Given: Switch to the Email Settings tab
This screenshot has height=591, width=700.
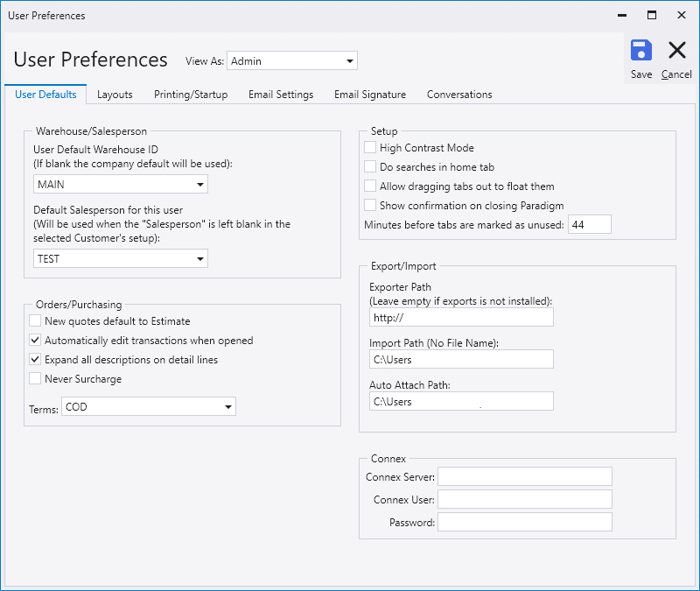Looking at the screenshot, I should coord(281,95).
